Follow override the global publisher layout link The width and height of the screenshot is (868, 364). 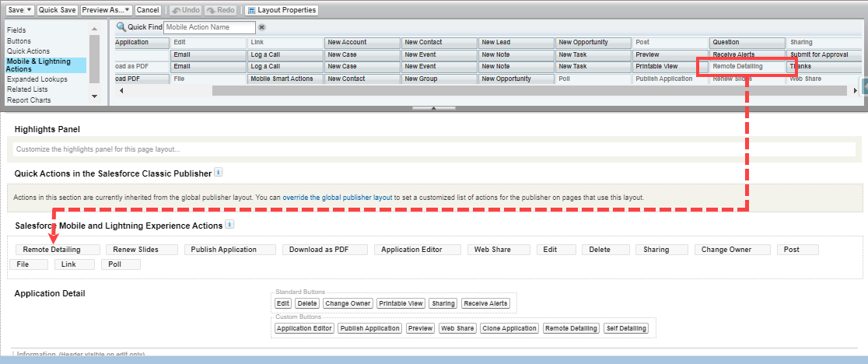(337, 198)
